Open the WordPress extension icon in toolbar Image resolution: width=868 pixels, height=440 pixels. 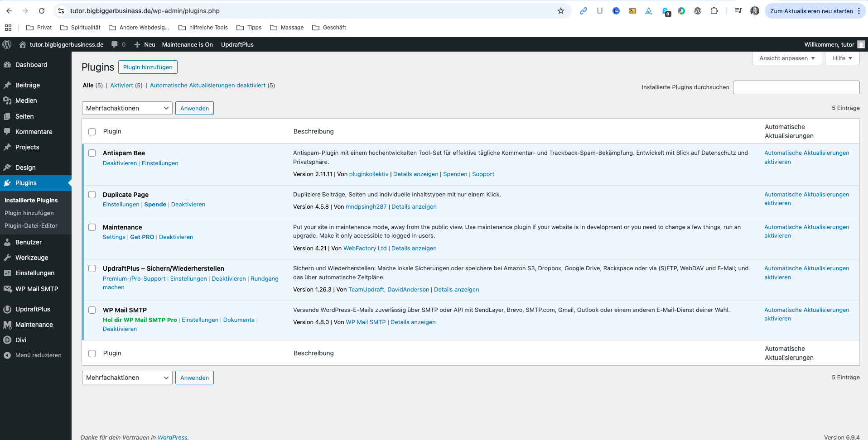pyautogui.click(x=698, y=11)
